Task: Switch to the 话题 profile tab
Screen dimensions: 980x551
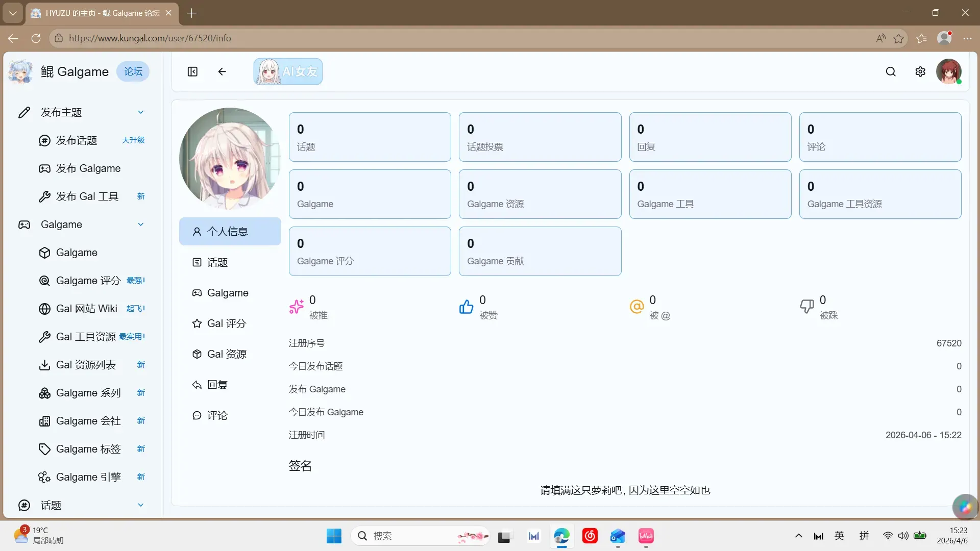Action: coord(230,262)
